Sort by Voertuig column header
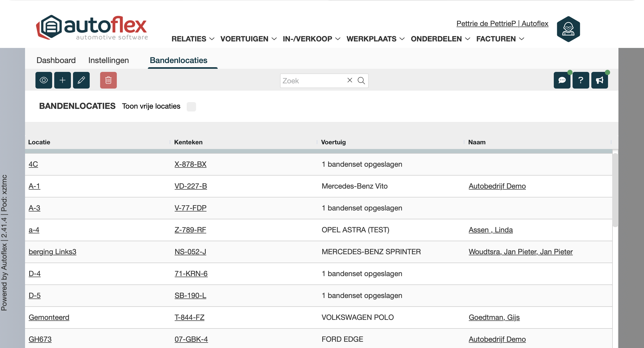The height and width of the screenshot is (348, 644). [333, 142]
